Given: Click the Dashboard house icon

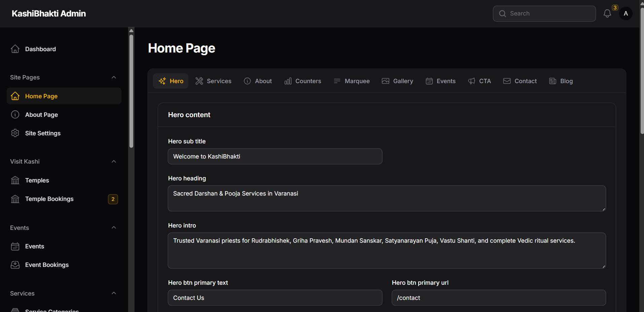Looking at the screenshot, I should click(x=15, y=49).
